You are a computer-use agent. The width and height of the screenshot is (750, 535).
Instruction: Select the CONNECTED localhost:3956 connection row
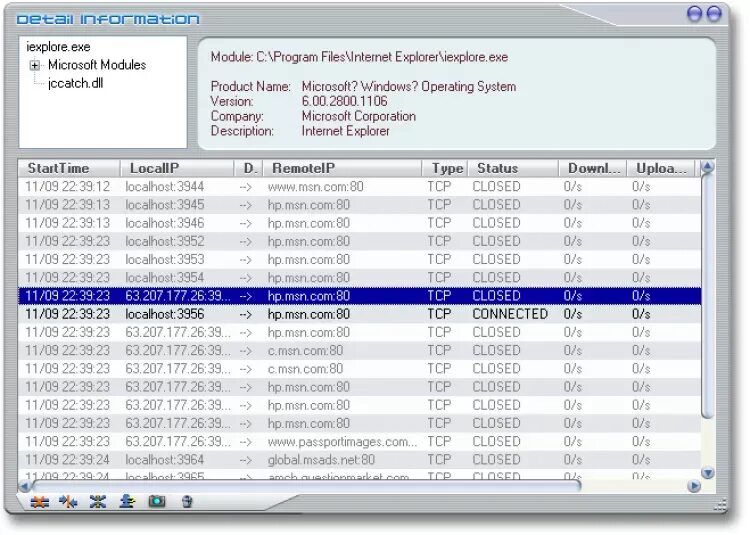pos(360,314)
